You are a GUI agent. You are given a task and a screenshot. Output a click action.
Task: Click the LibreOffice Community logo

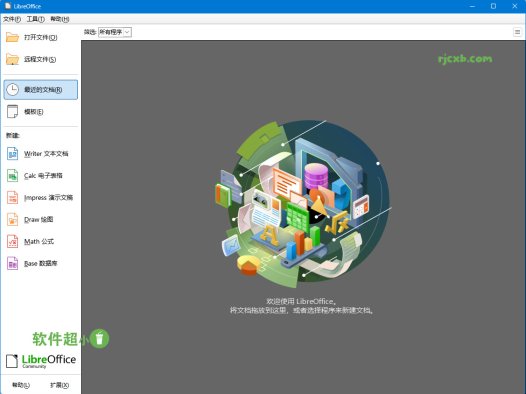41,361
